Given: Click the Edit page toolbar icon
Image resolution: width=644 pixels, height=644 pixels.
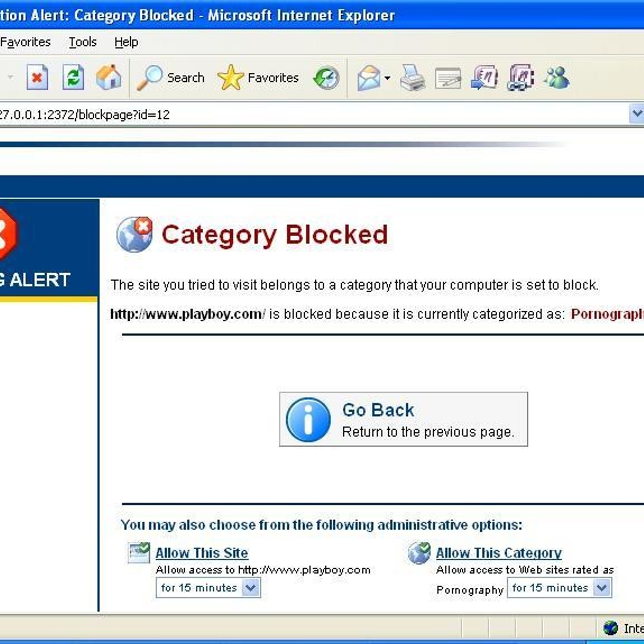Looking at the screenshot, I should tap(448, 78).
